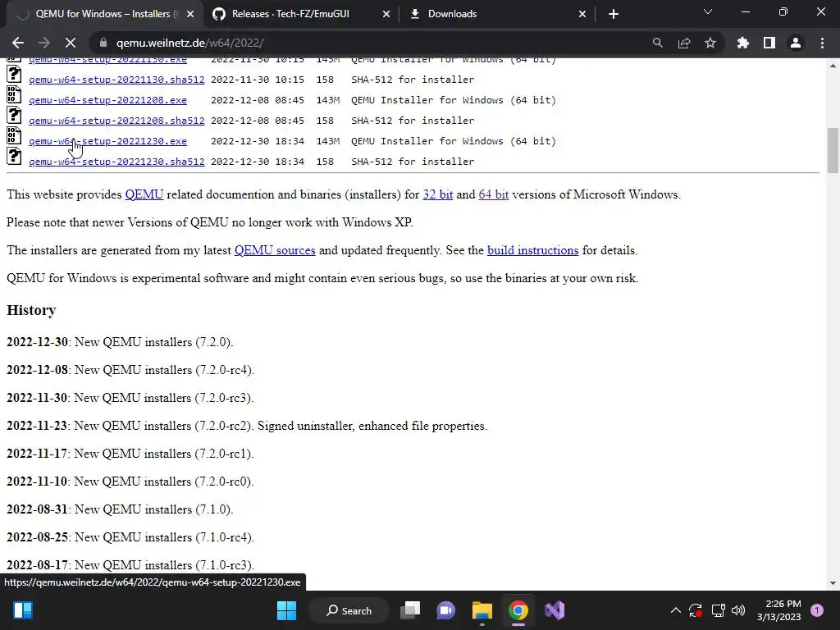
Task: Open the build instructions link
Action: click(x=532, y=250)
